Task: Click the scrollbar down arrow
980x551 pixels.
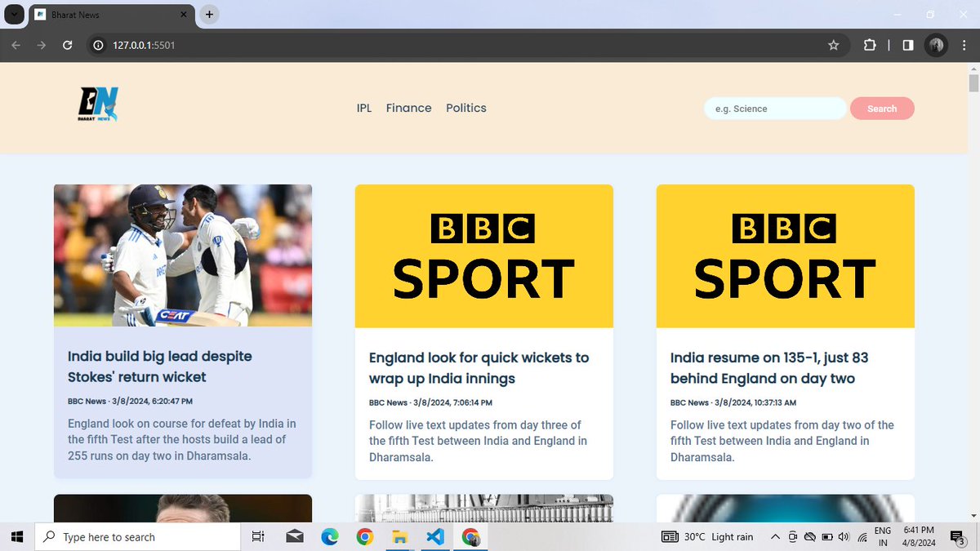Action: tap(973, 515)
